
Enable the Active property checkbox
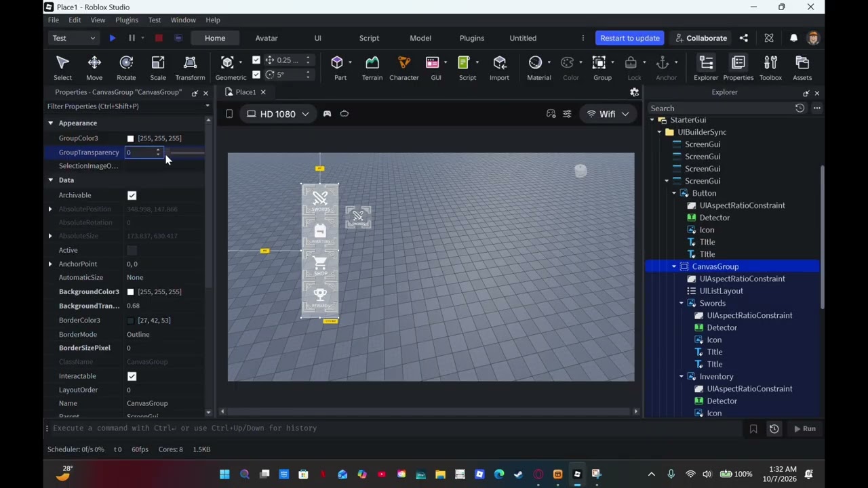click(132, 250)
